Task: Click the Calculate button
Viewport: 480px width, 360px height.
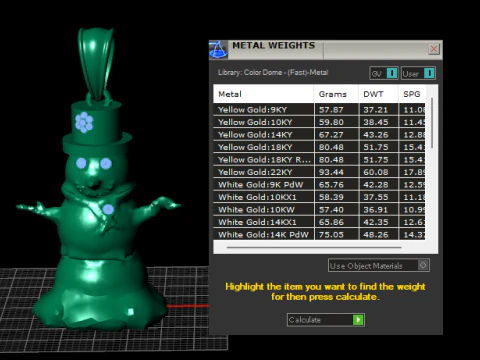Action: click(x=326, y=320)
